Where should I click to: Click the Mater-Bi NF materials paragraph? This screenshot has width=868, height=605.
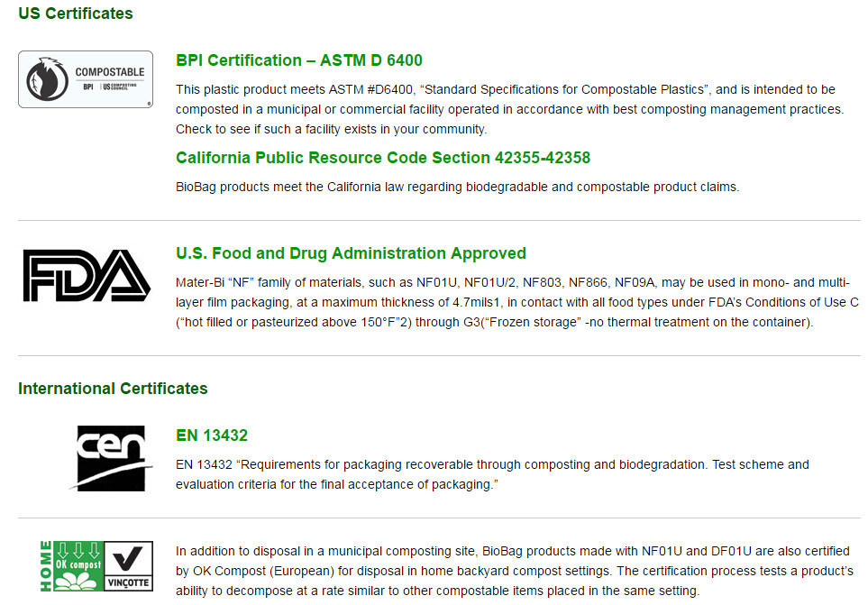pyautogui.click(x=516, y=302)
